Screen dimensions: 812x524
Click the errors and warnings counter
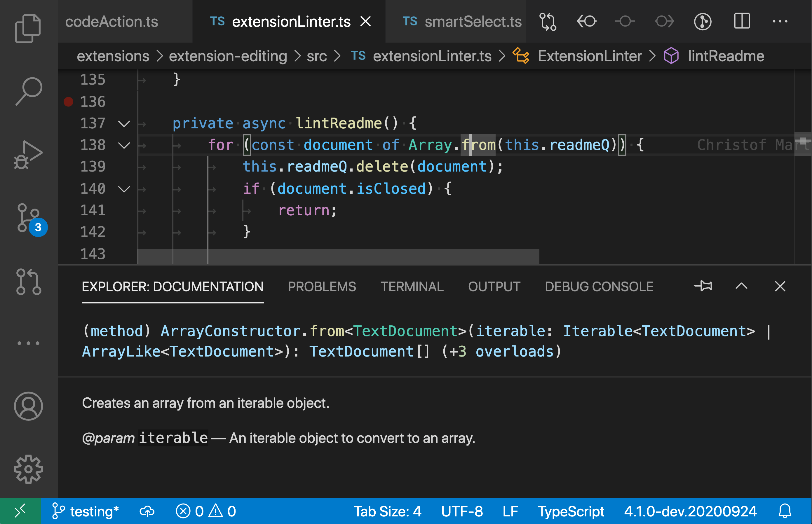205,511
